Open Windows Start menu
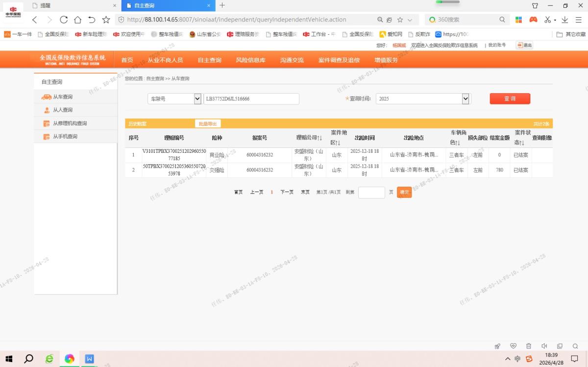588x367 pixels. [9, 359]
